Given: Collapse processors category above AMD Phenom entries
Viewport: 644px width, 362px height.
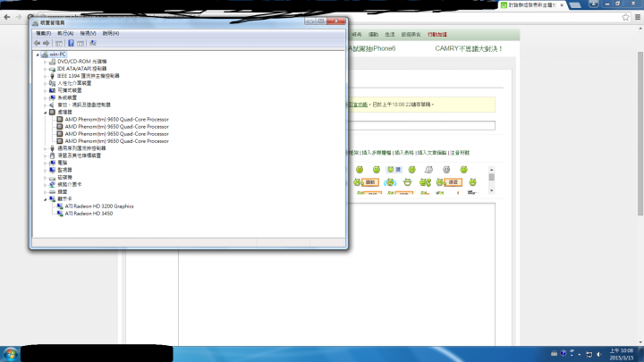Looking at the screenshot, I should (46, 112).
